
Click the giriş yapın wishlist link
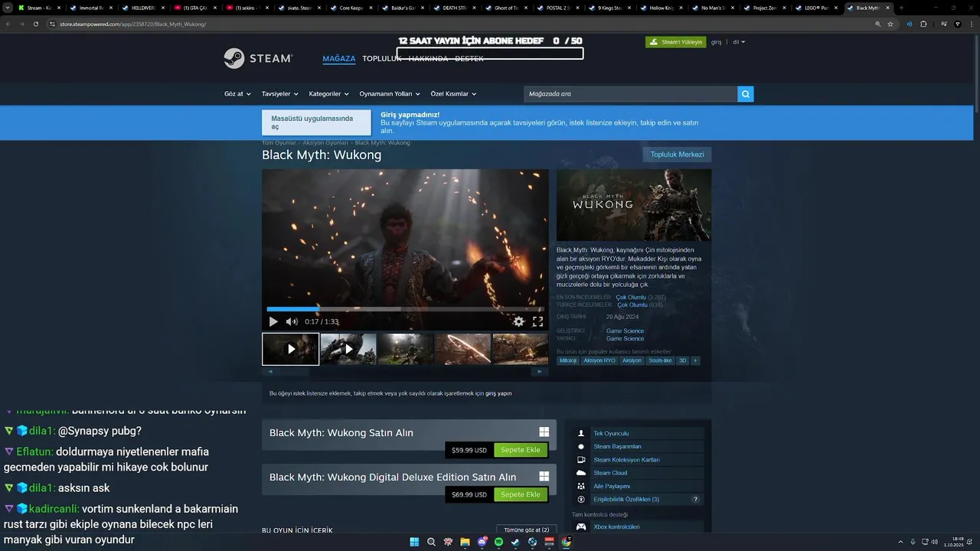[x=498, y=393]
